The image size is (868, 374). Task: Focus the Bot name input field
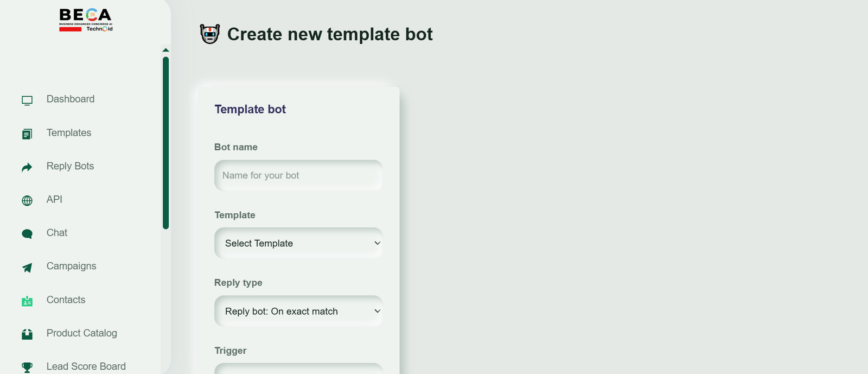point(298,175)
